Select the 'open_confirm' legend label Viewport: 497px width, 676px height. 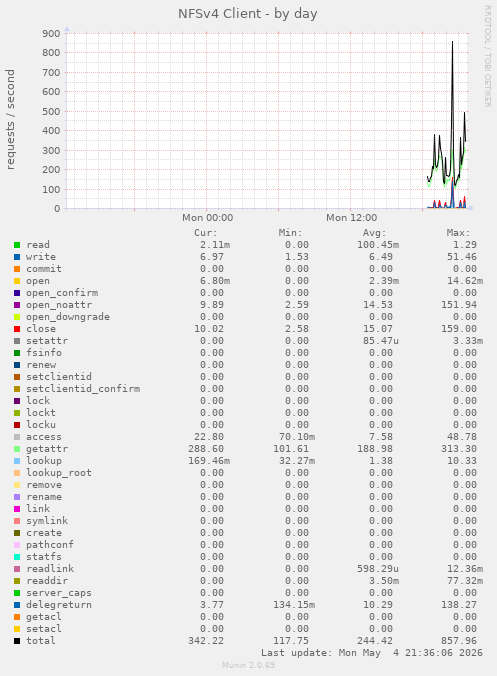62,293
